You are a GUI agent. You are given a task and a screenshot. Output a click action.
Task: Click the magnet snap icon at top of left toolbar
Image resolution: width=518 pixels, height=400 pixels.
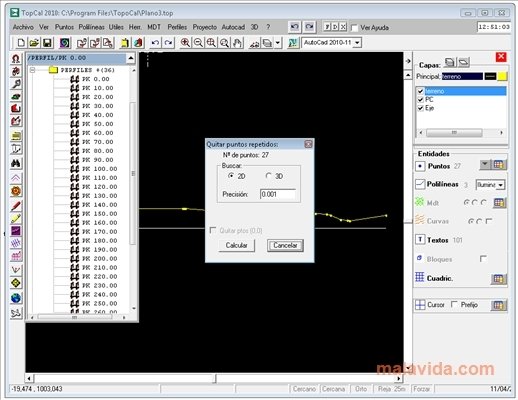pos(16,59)
